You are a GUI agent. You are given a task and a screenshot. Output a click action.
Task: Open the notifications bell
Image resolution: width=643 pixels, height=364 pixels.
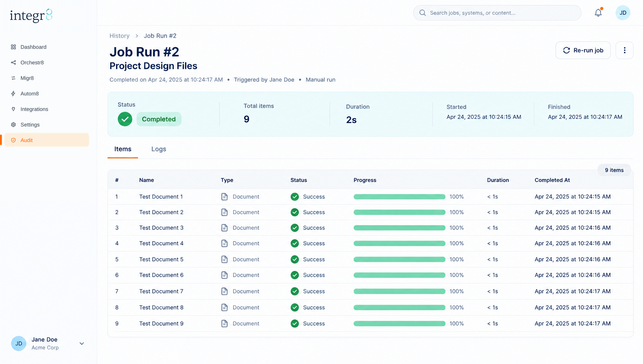click(x=598, y=13)
